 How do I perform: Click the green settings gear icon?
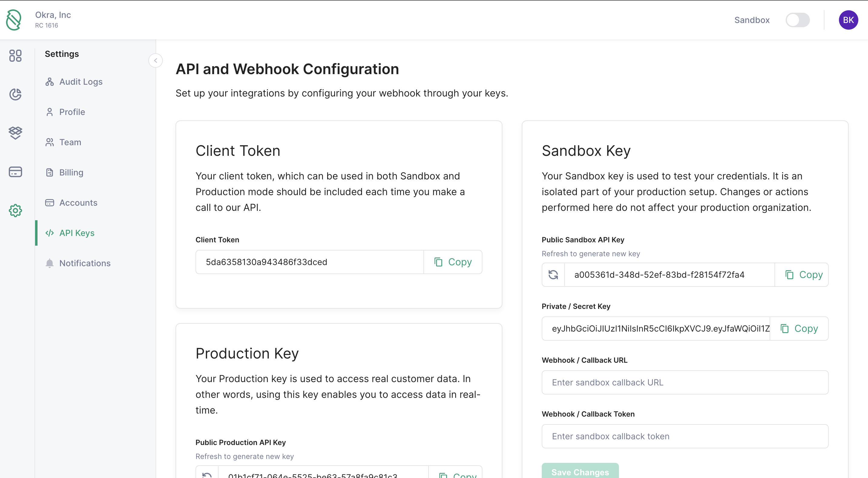point(15,211)
